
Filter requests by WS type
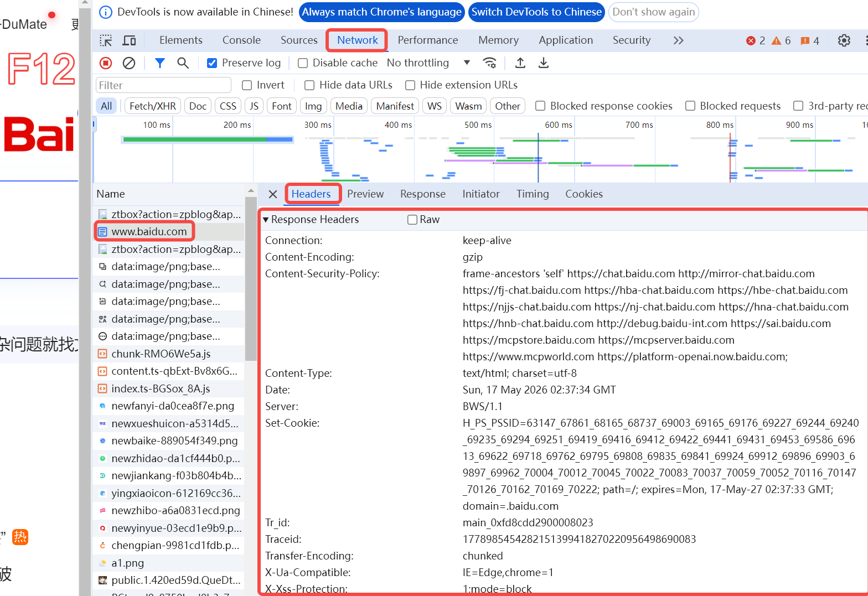coord(435,106)
